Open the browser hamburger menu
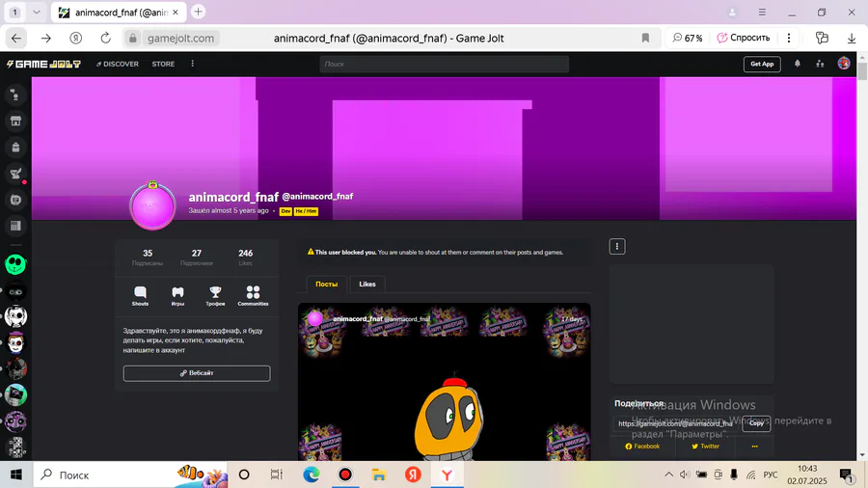Screen dimensions: 868x488 762,13
